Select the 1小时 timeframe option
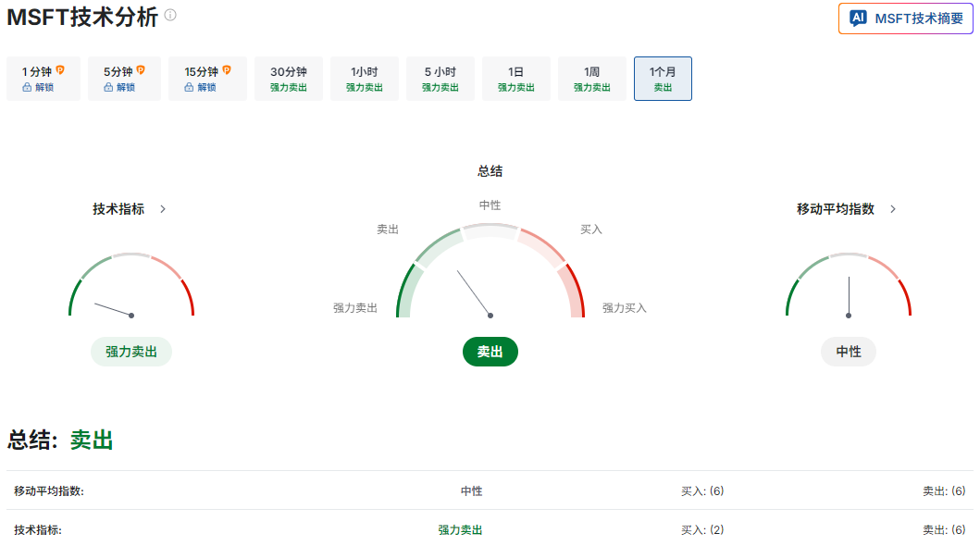The width and height of the screenshot is (980, 546). 364,78
